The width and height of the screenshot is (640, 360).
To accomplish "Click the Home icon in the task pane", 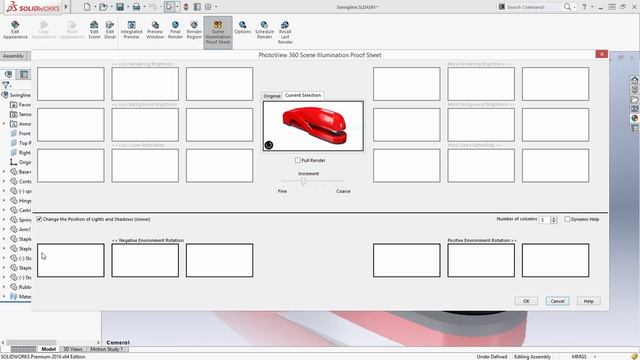I will (x=634, y=79).
